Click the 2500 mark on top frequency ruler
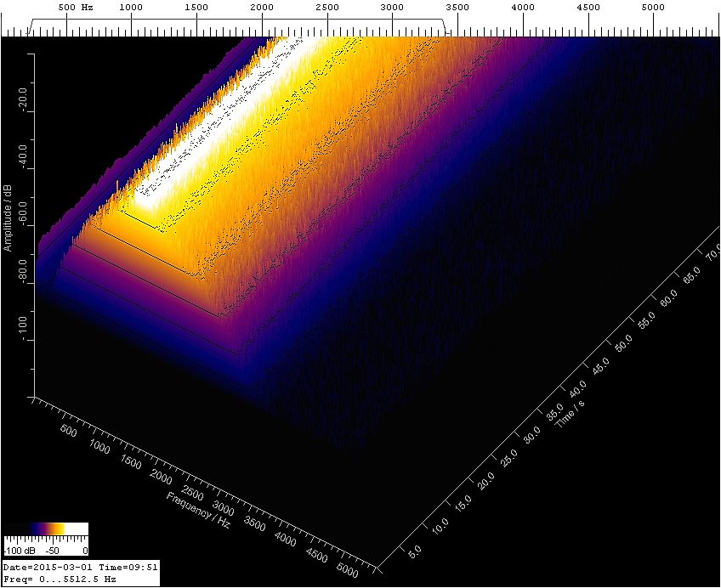The width and height of the screenshot is (721, 588). [326, 7]
